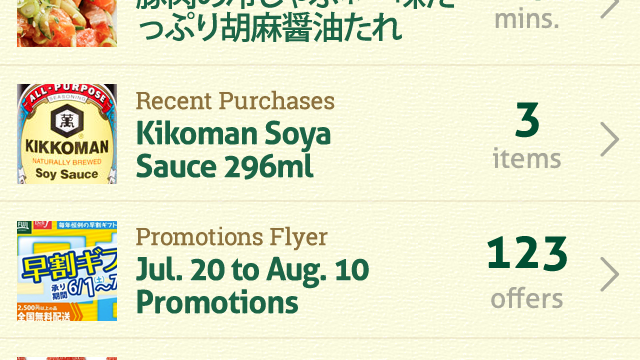The width and height of the screenshot is (640, 360).
Task: Click the 早割ギフト banner in the flyer image
Action: tap(69, 267)
